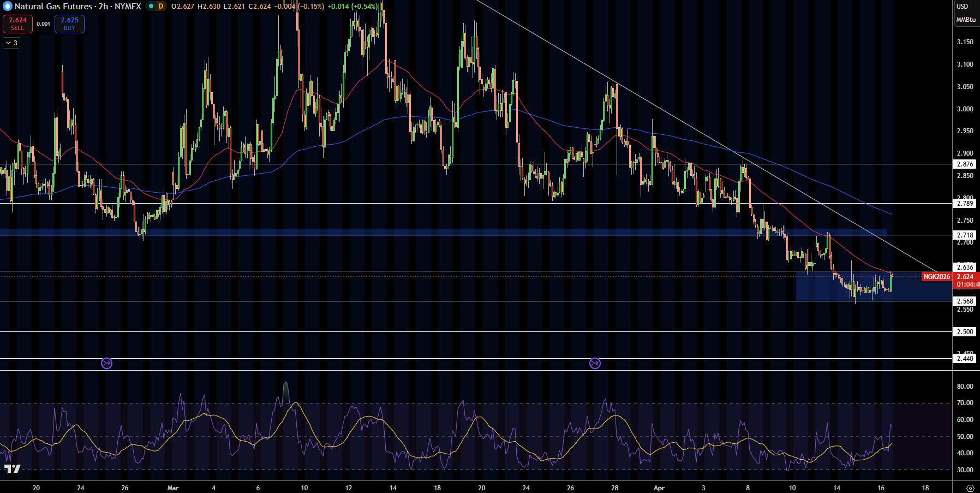
Task: Click the 2.624 SELL button
Action: 17,24
